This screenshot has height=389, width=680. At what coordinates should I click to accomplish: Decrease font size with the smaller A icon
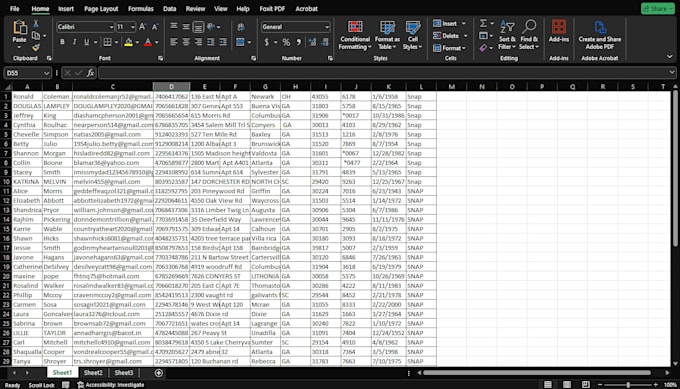(x=155, y=27)
